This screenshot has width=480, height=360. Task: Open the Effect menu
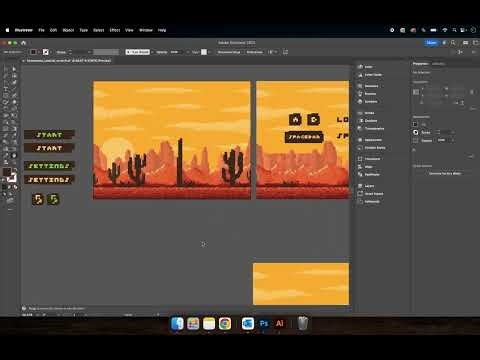click(115, 30)
